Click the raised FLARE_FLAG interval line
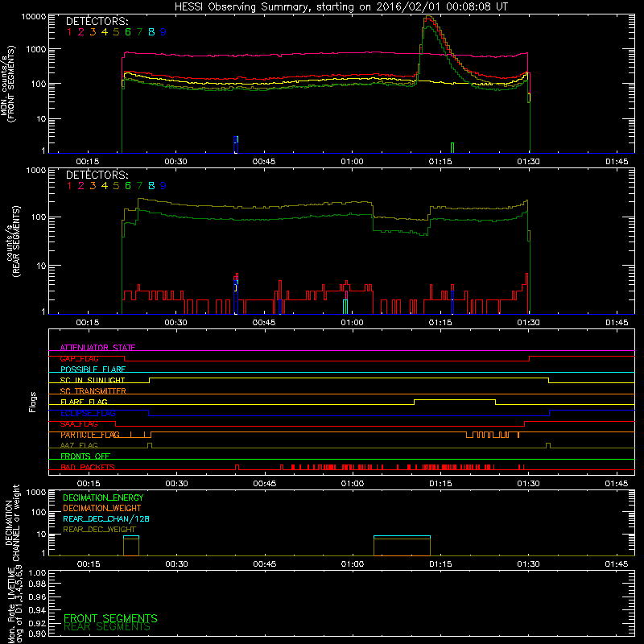 [x=455, y=399]
